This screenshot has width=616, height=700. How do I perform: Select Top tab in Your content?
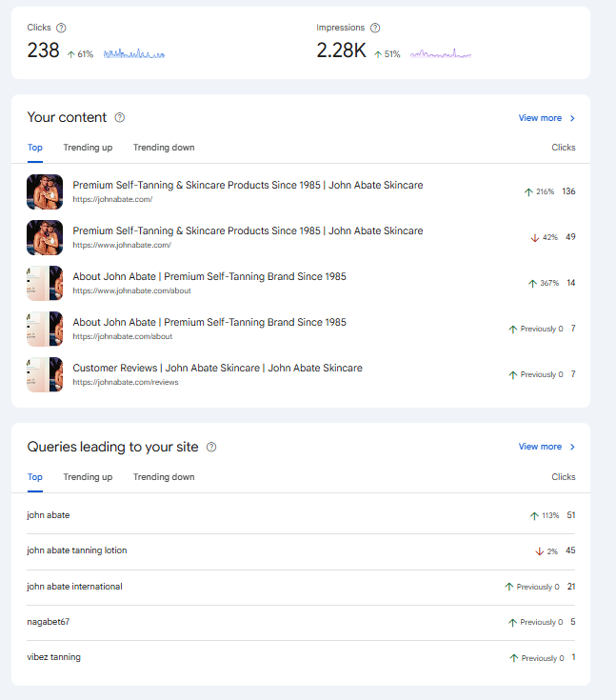[35, 148]
